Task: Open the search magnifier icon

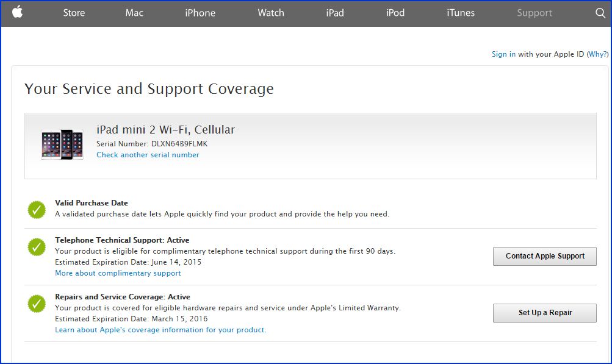Action: coord(600,13)
